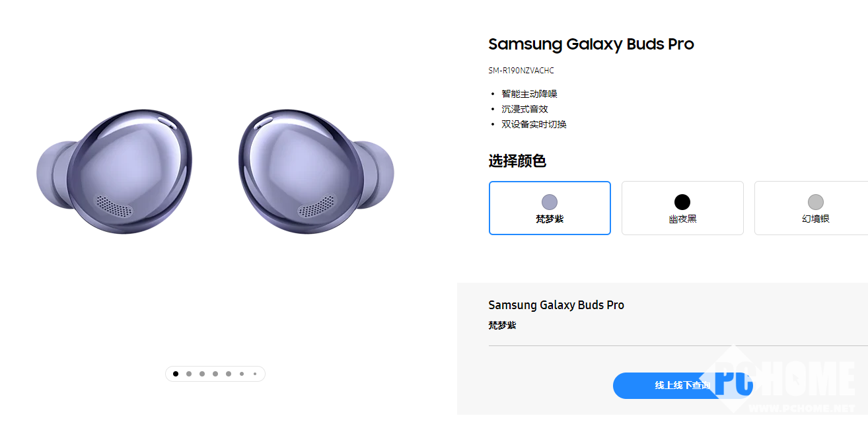This screenshot has height=428, width=868.
Task: Click the 智能主动降噪 feature bullet
Action: [529, 94]
